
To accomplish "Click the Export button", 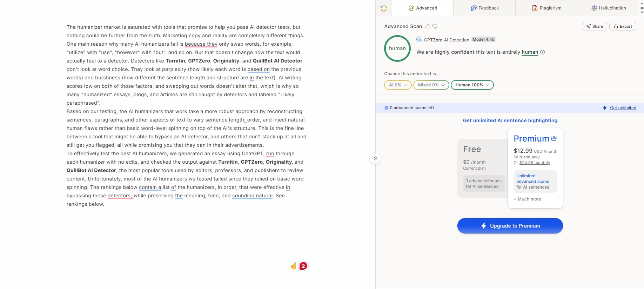I will [x=623, y=26].
